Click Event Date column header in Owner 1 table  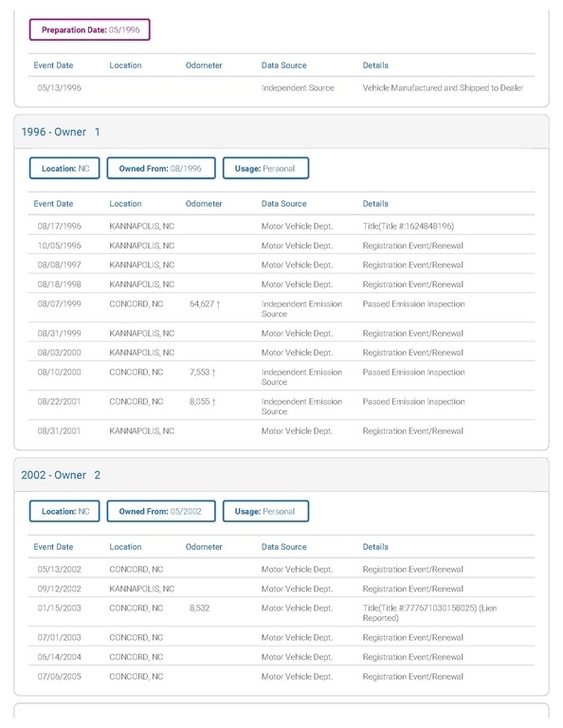click(53, 204)
